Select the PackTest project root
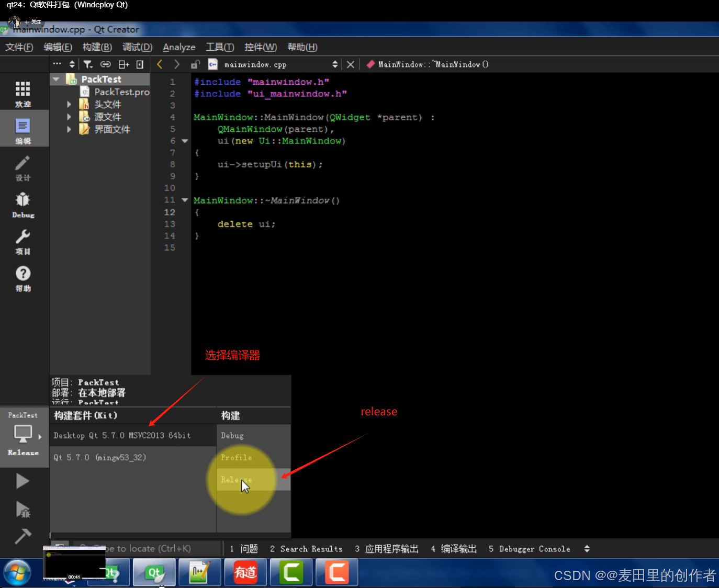 click(101, 79)
